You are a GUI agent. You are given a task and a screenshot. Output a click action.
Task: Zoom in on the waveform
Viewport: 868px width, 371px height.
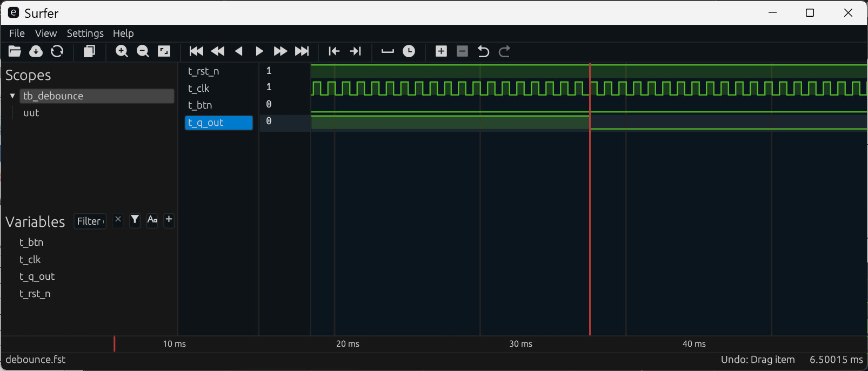coord(122,51)
